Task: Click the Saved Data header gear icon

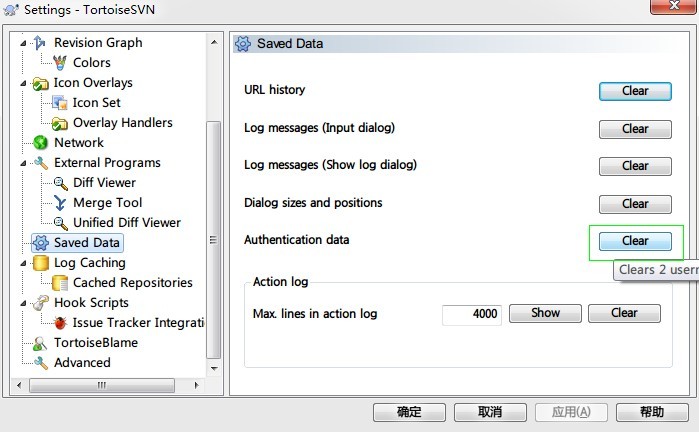Action: tap(243, 44)
